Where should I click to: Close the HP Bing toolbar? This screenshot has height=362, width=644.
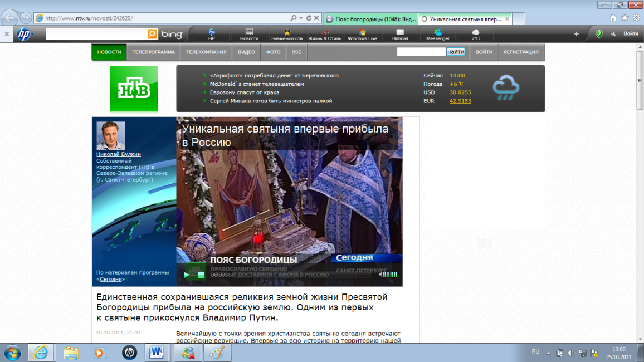(x=7, y=34)
